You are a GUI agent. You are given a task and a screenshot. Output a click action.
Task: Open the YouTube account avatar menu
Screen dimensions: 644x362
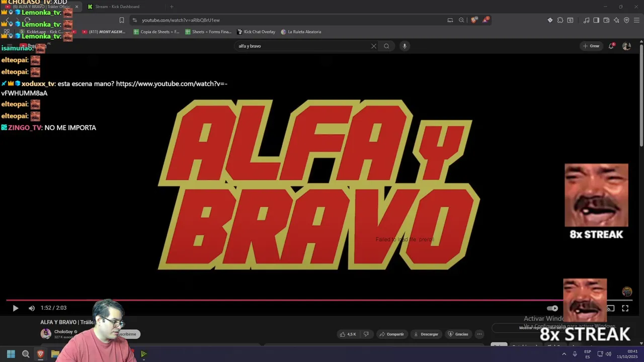626,46
